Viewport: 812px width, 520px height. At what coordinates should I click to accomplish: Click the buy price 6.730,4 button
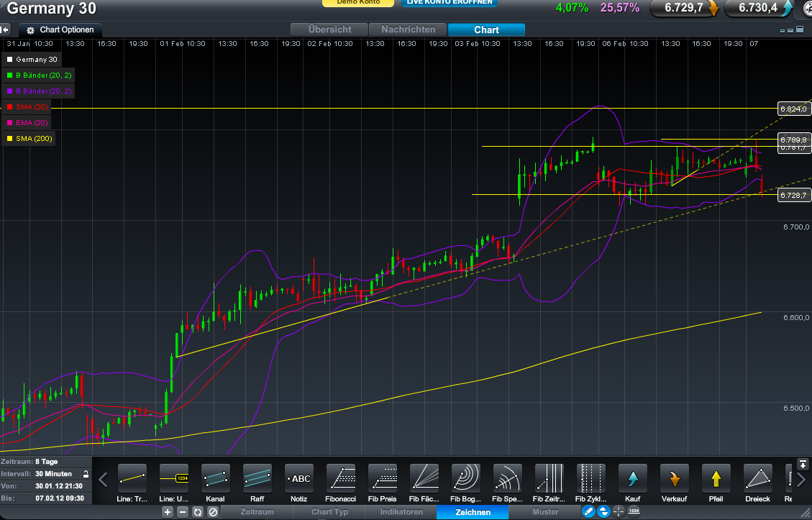pos(758,8)
